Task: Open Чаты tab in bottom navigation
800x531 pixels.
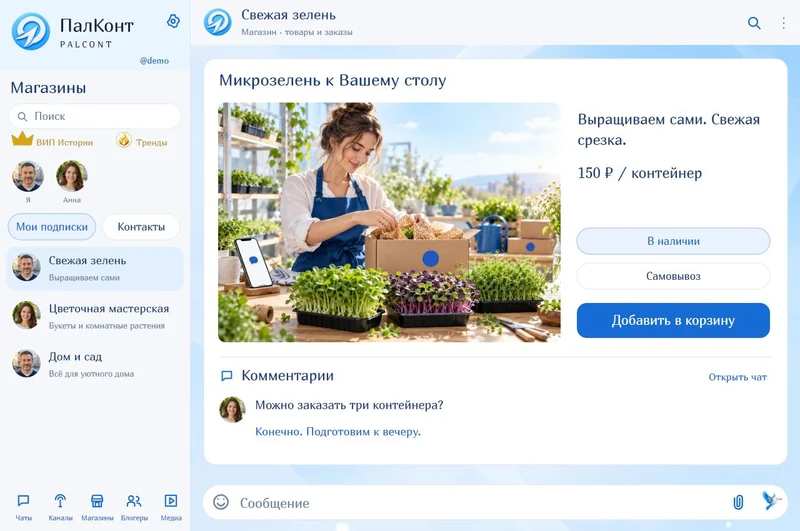Action: point(23,507)
